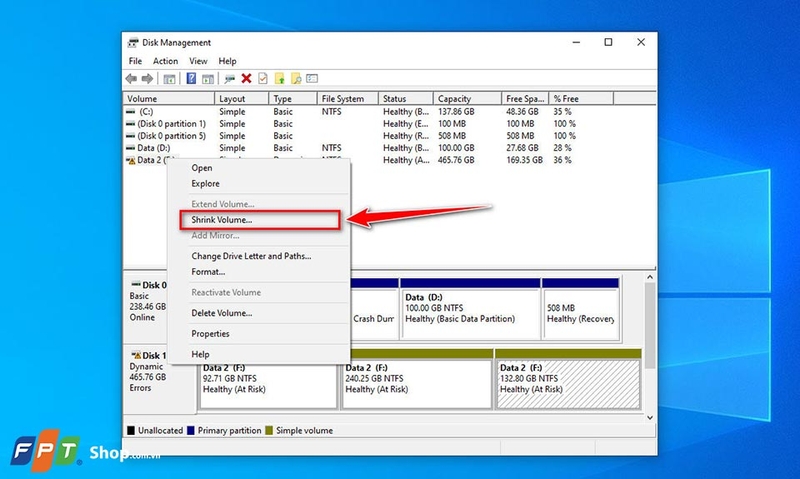The image size is (800, 479).
Task: Click the Forward arrow toolbar icon
Action: (147, 79)
